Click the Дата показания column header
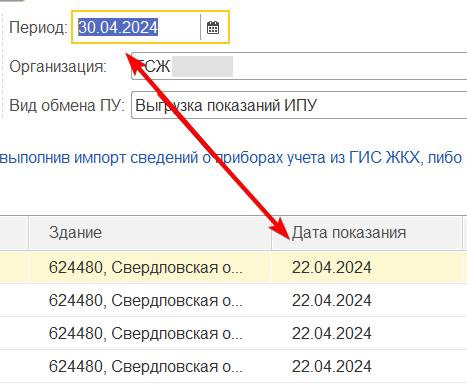Screen dimensions: 467x389 367,233
